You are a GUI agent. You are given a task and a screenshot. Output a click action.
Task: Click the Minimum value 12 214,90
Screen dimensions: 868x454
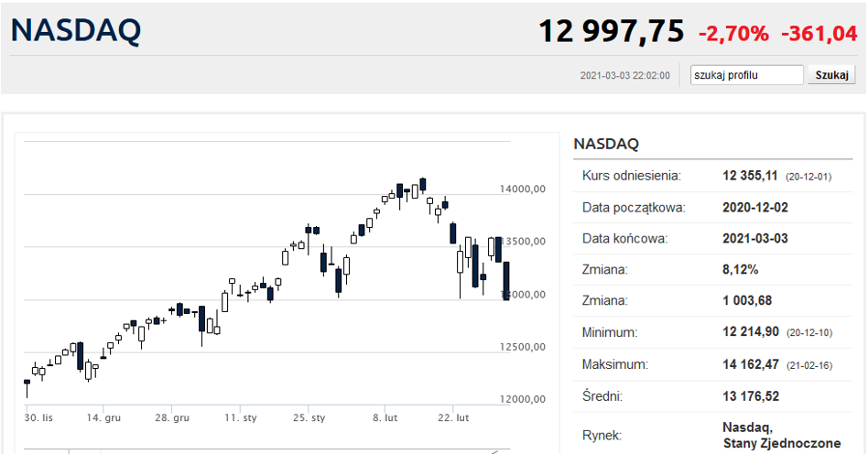point(751,332)
